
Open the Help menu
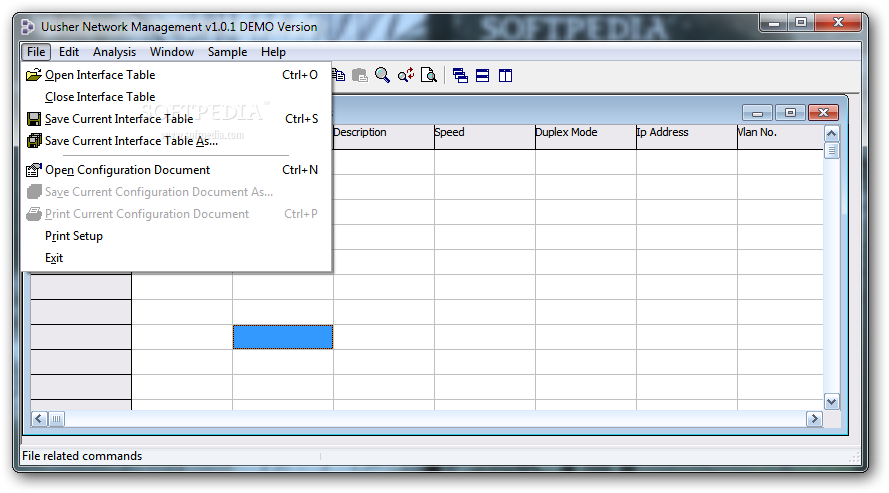pyautogui.click(x=273, y=52)
